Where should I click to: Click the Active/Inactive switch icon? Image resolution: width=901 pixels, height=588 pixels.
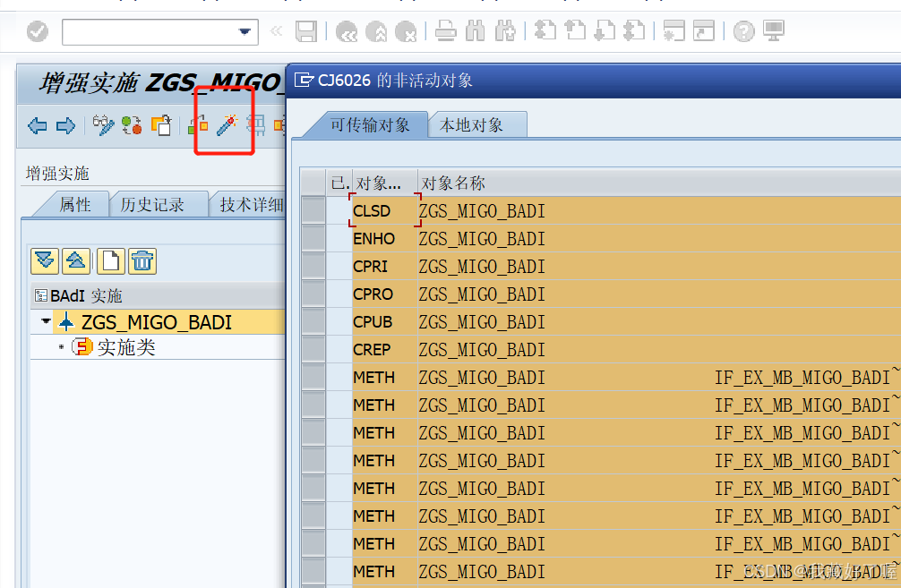[x=133, y=125]
